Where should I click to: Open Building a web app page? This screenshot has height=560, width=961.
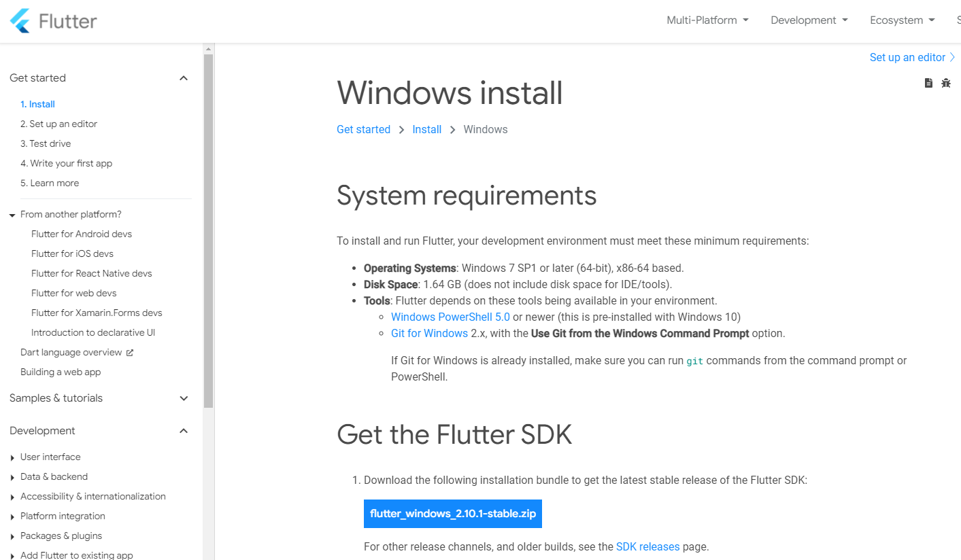pos(61,372)
